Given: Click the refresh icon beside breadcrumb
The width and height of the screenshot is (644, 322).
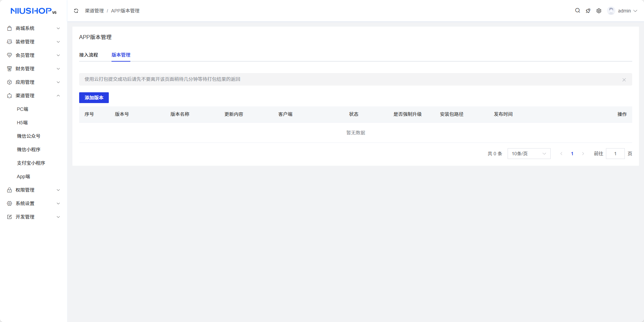Looking at the screenshot, I should [76, 11].
